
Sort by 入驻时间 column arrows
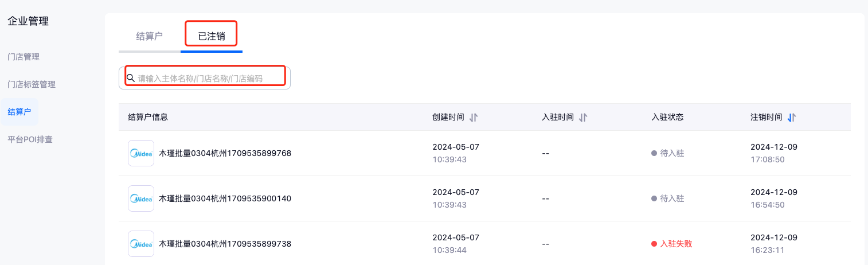click(x=583, y=118)
